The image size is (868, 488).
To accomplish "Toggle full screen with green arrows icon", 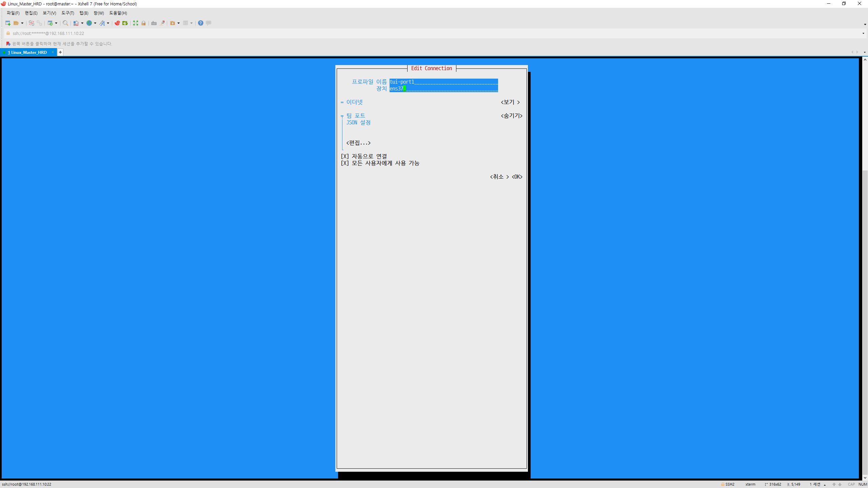I will (136, 23).
